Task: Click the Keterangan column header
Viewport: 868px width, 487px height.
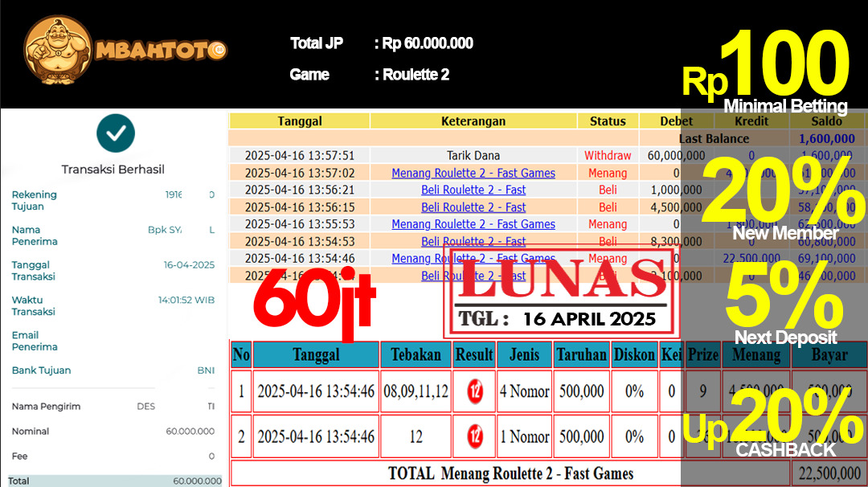Action: tap(473, 121)
